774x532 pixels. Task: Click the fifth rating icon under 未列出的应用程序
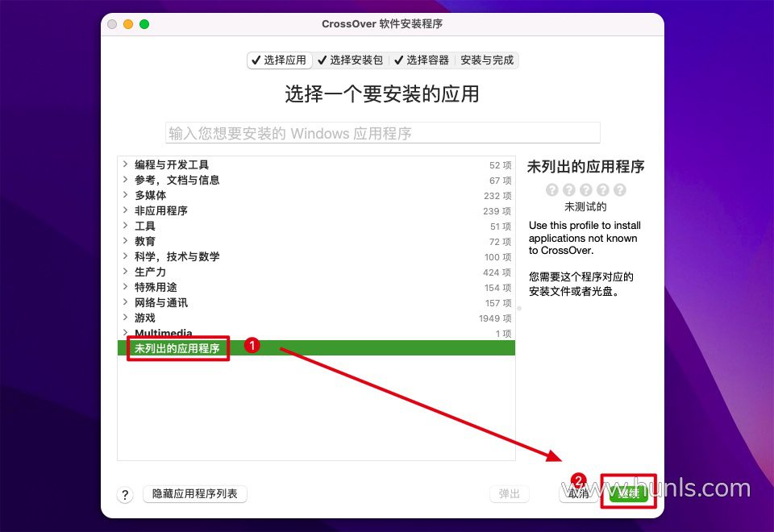tap(619, 190)
